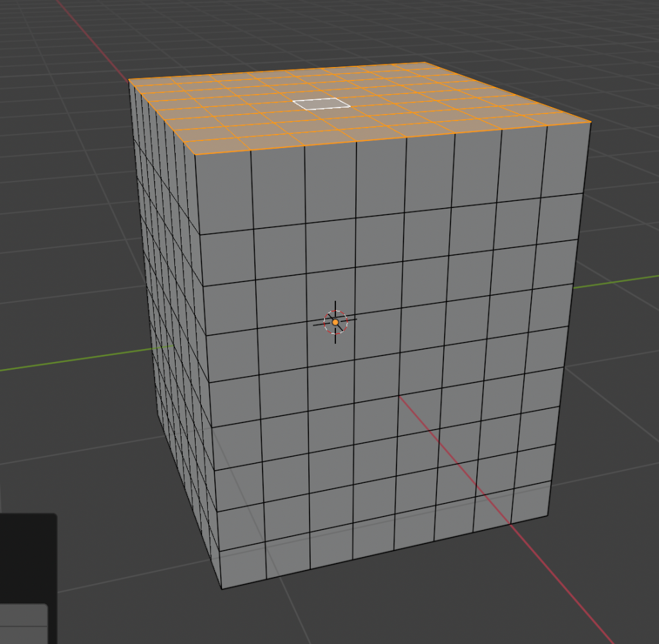This screenshot has width=659, height=644.
Task: Pick the top-left quad of the front face
Action: tap(225, 192)
